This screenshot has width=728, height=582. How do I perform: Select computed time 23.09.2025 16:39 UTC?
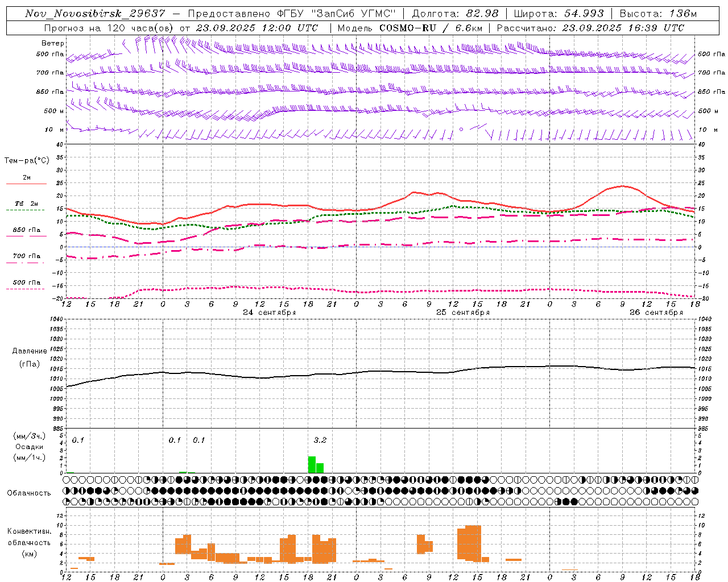pos(623,28)
